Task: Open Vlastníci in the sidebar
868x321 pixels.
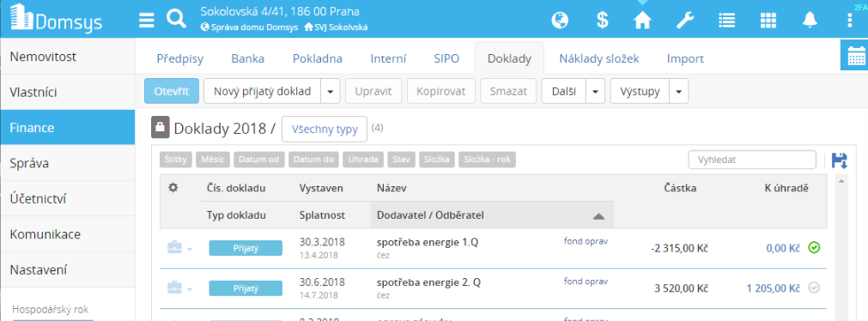Action: 68,92
